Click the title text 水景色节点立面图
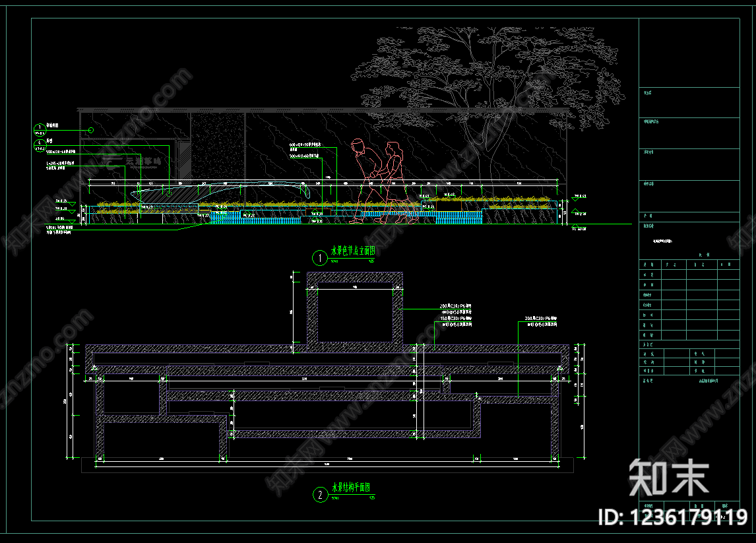Image resolution: width=756 pixels, height=543 pixels. click(353, 251)
